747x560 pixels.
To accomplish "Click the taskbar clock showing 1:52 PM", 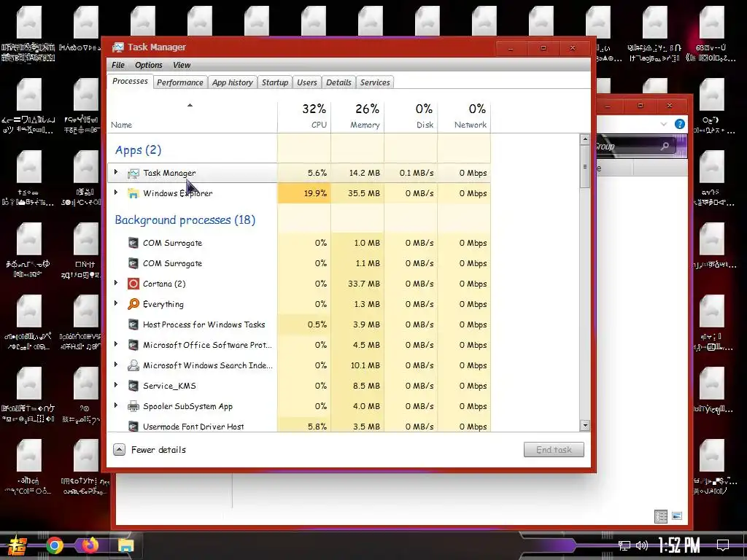I will (679, 545).
